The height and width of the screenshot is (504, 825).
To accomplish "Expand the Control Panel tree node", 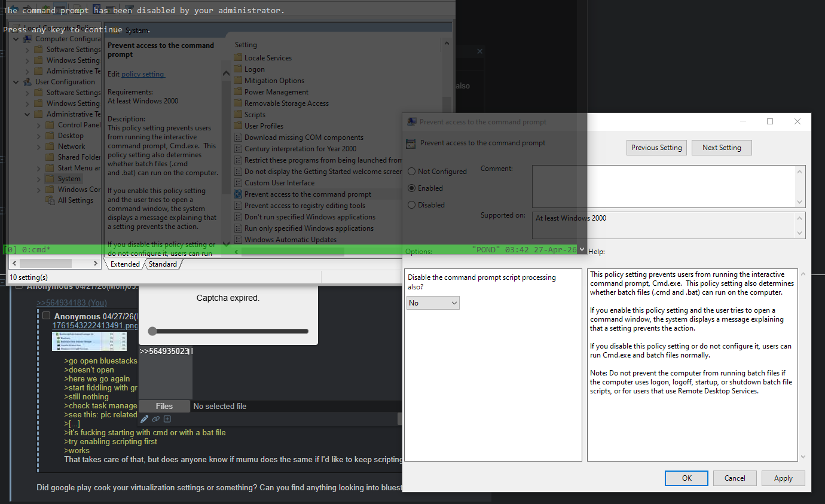I will coord(38,125).
